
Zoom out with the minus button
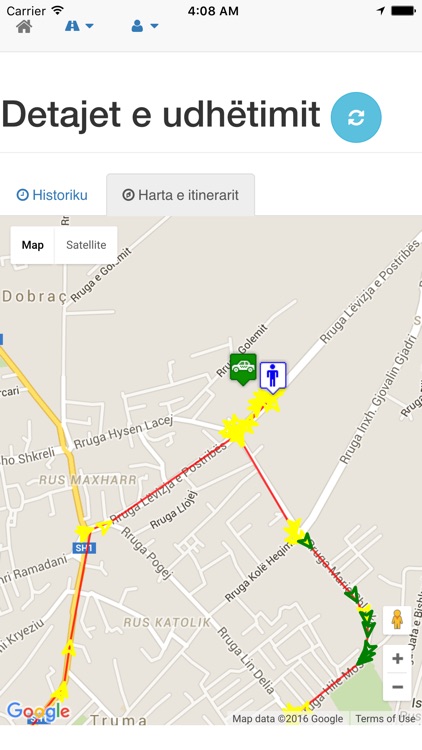(397, 687)
